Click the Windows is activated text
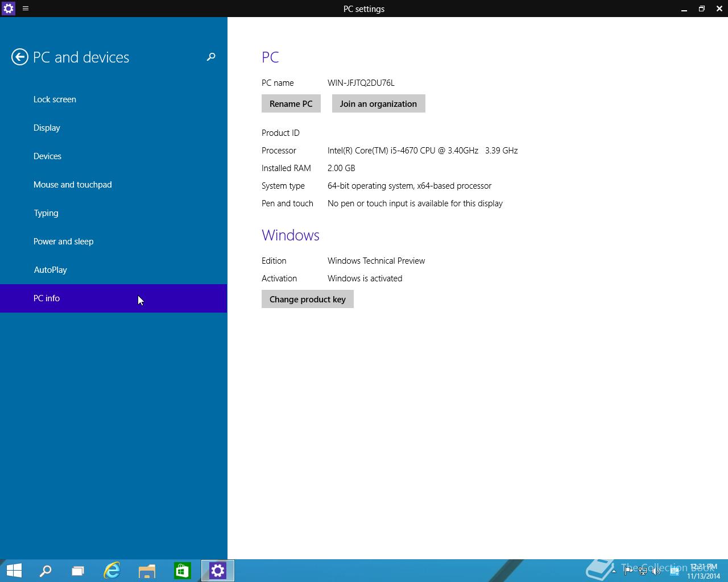The width and height of the screenshot is (728, 582). pos(365,278)
